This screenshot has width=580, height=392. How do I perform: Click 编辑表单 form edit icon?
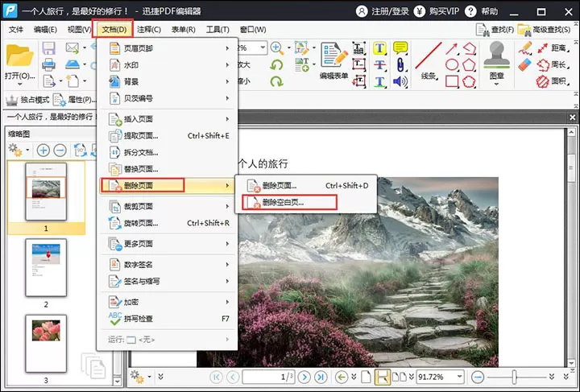[x=334, y=56]
